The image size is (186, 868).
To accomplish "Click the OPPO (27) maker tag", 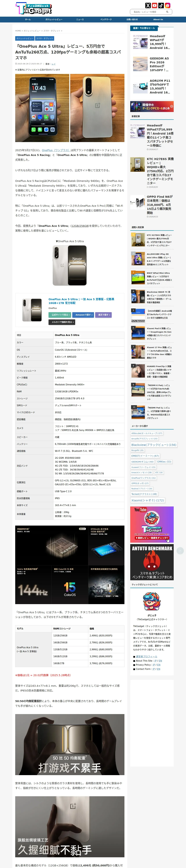I will [x=140, y=483].
